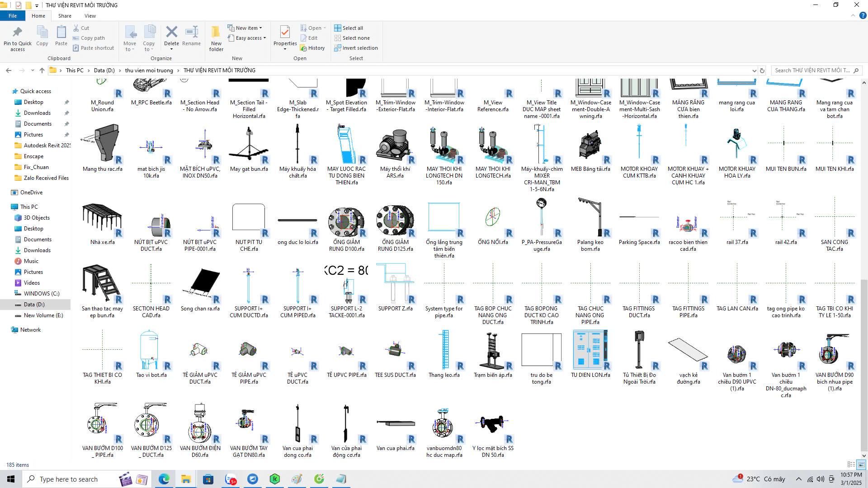Click the Rename icon in Organize group
Screen dimensions: 868x488
191,32
